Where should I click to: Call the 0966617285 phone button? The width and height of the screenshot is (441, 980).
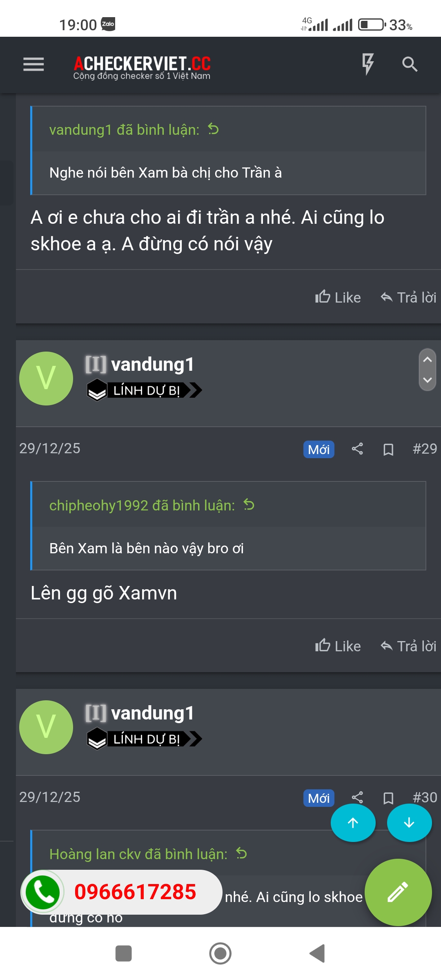pyautogui.click(x=122, y=892)
